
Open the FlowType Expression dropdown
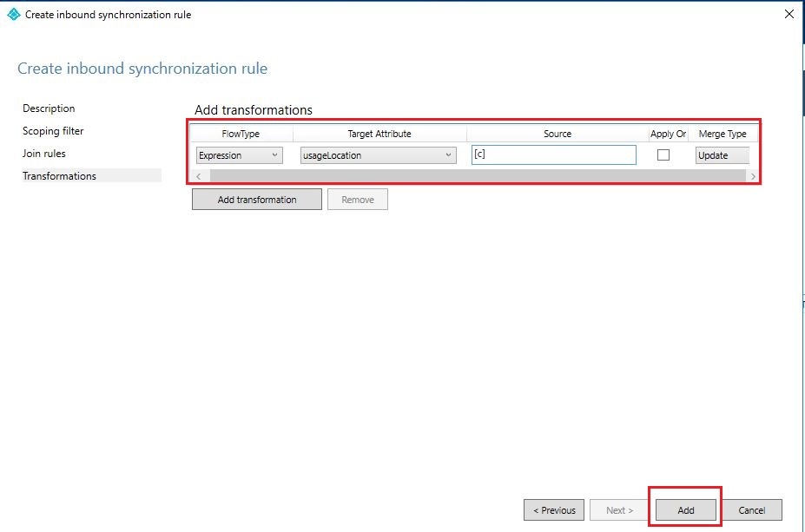point(239,155)
